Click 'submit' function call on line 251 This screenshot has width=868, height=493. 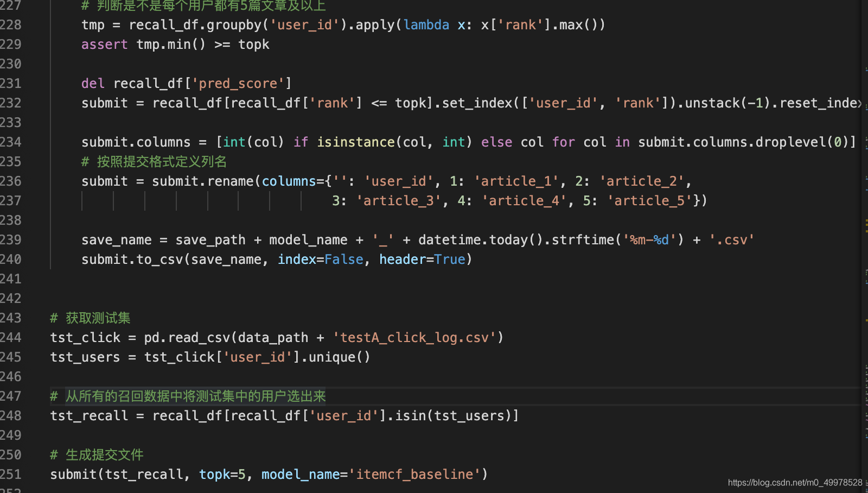tap(73, 475)
